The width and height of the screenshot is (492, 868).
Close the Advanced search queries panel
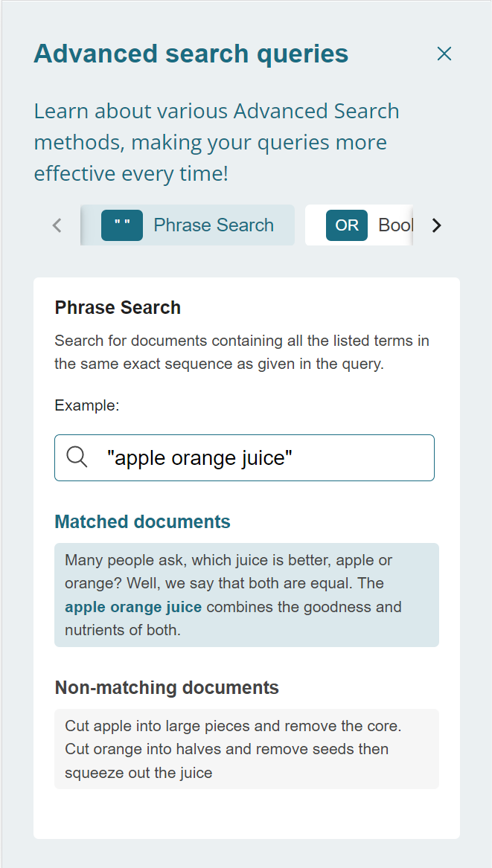click(444, 54)
